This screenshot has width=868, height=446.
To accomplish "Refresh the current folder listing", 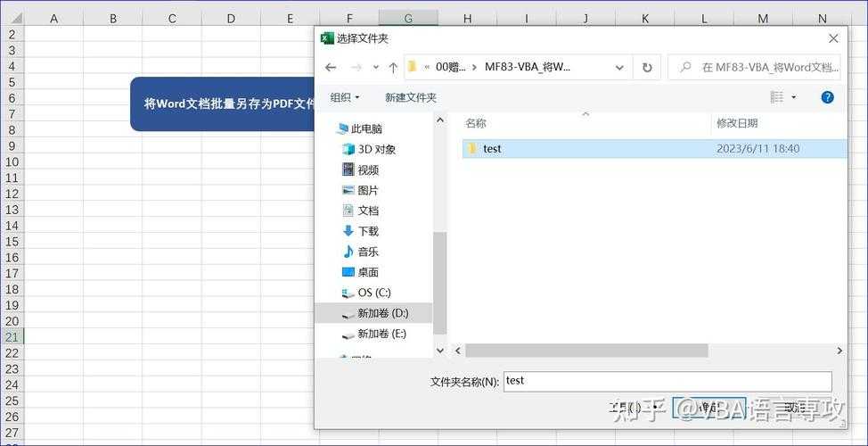I will tap(647, 67).
